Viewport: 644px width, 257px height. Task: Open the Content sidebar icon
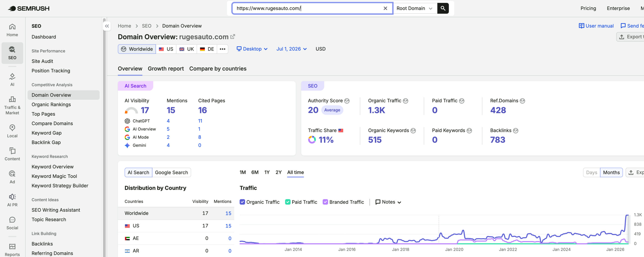pos(12,154)
